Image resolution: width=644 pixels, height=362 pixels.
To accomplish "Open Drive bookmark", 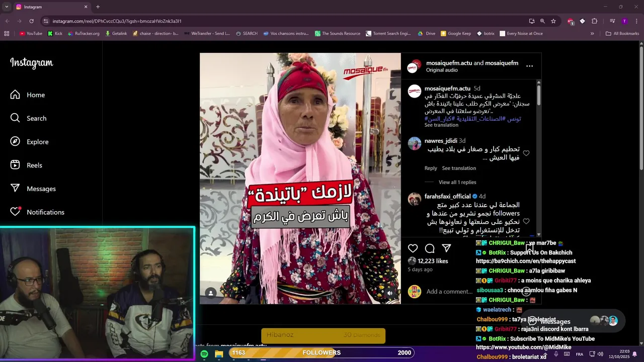I will pos(427,34).
